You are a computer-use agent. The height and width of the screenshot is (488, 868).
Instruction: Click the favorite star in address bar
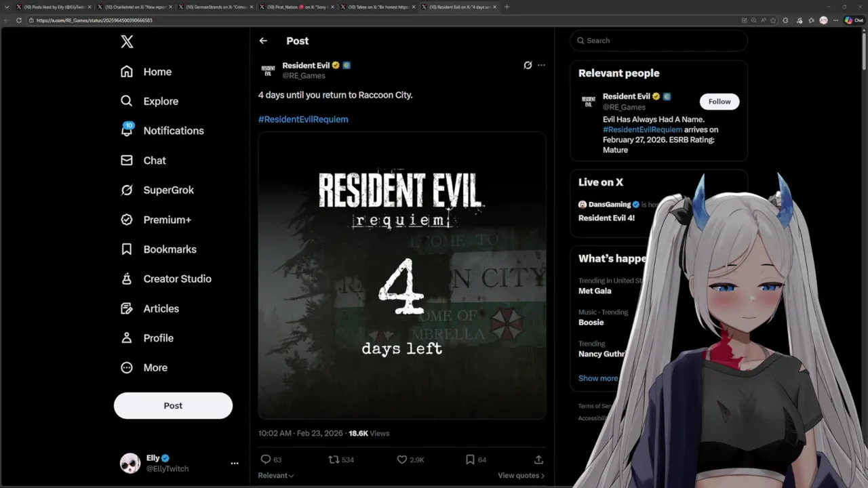pyautogui.click(x=773, y=20)
